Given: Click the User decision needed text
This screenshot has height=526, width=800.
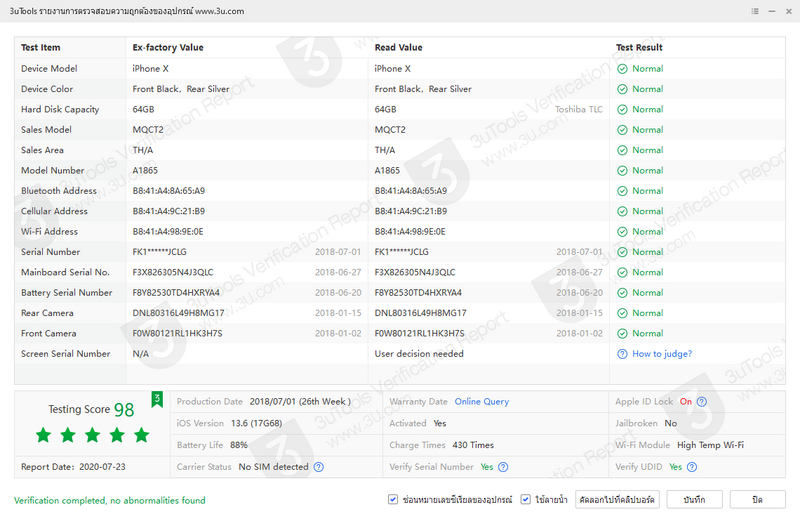Looking at the screenshot, I should pos(419,354).
